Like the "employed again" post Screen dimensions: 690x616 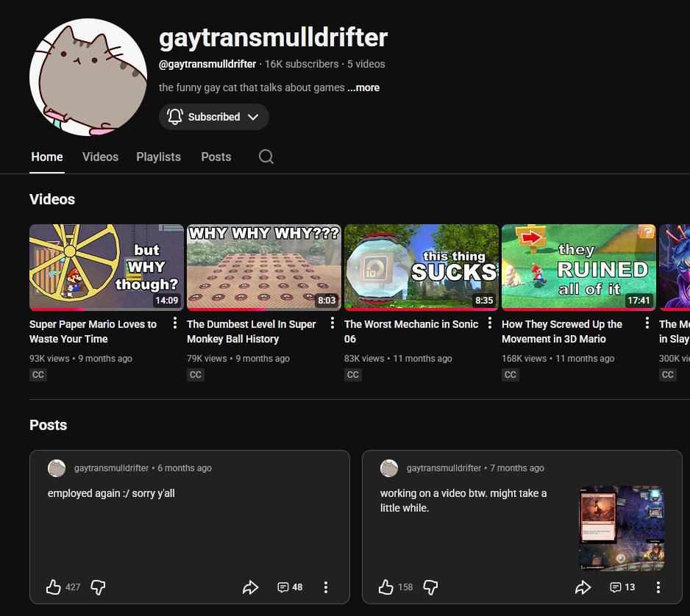pyautogui.click(x=54, y=587)
